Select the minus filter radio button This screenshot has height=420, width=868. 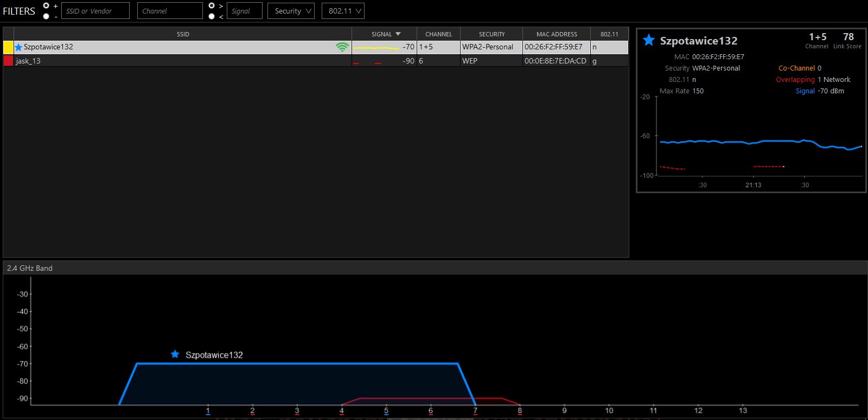coord(46,16)
